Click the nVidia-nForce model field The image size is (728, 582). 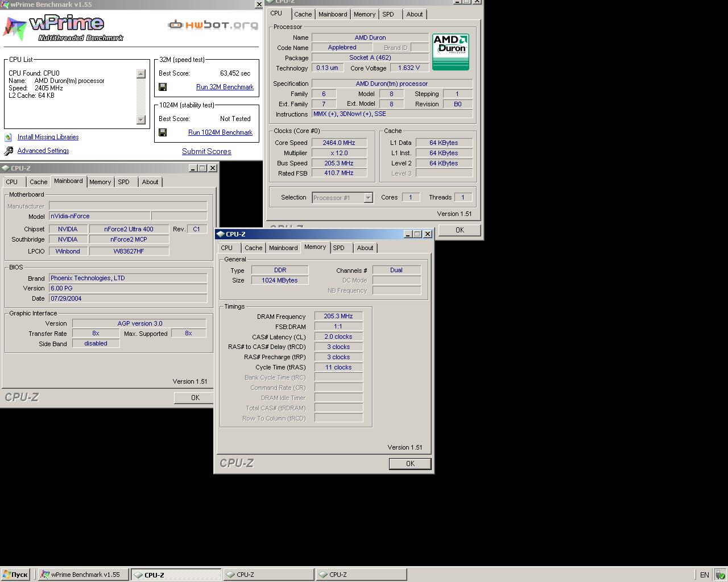(100, 217)
